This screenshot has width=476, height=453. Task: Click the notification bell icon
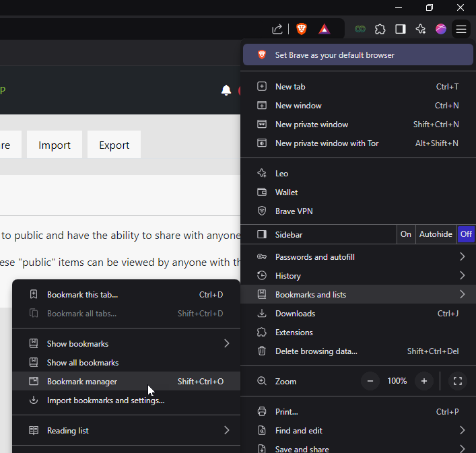[x=226, y=90]
